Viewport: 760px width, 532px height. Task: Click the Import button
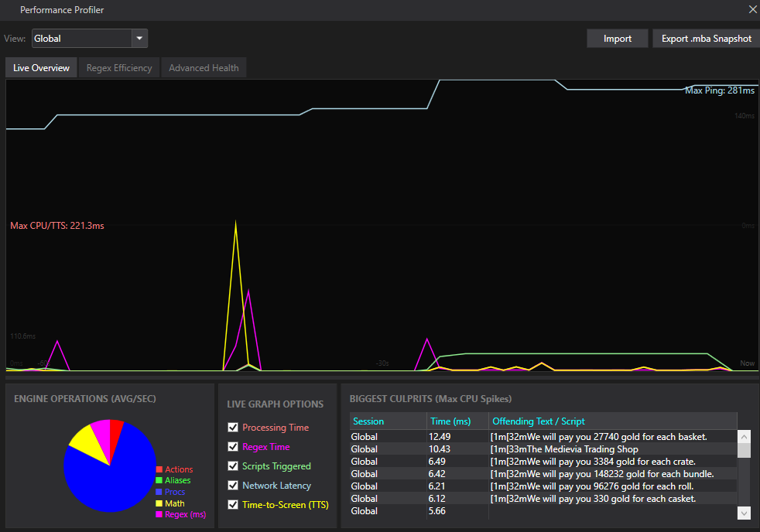(x=617, y=39)
